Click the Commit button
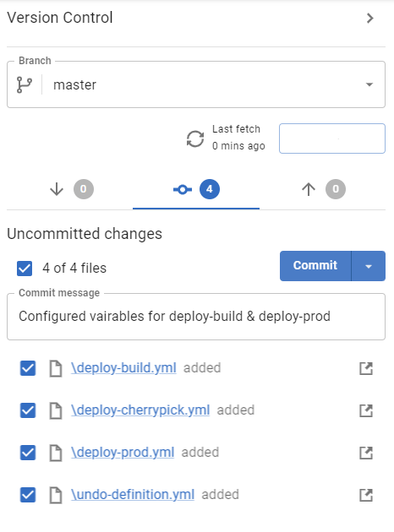394x532 pixels. pos(315,266)
